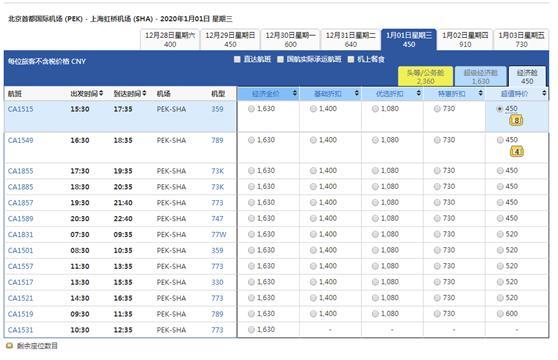
Task: Open flight CA1885 details link
Action: pos(21,187)
